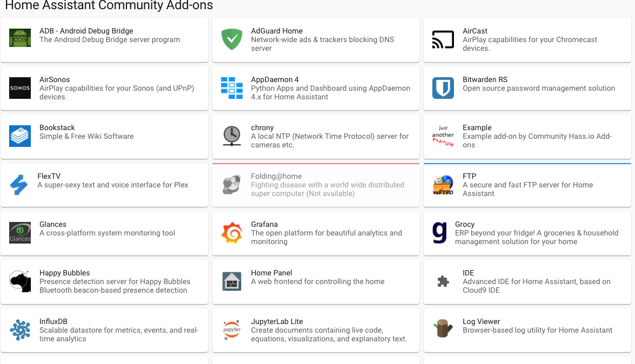Click FlexTV 'super-sexy text and voice' description
Viewport: 635px width, 364px height.
click(112, 185)
